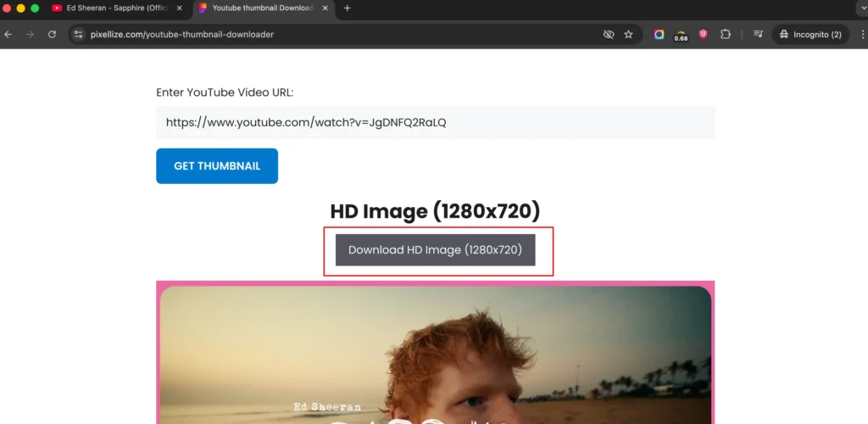
Task: Click the Enter YouTube Video URL label
Action: point(225,92)
